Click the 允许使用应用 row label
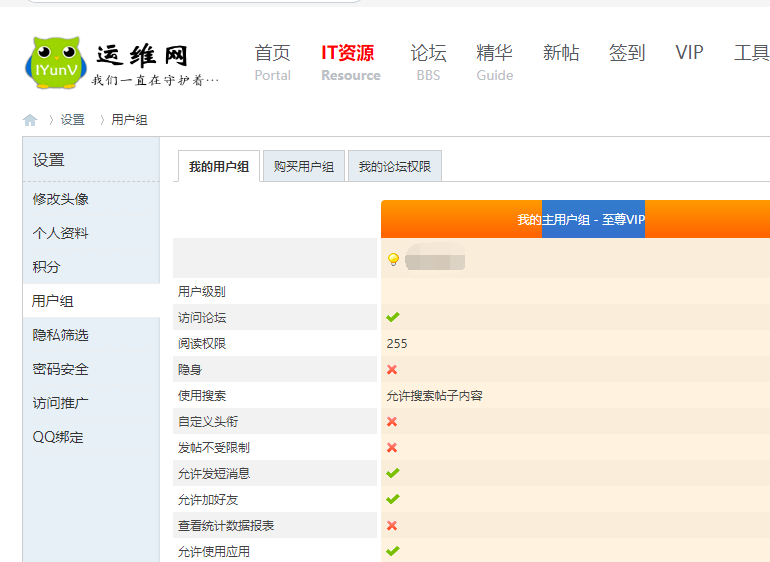This screenshot has height=562, width=770. 214,552
